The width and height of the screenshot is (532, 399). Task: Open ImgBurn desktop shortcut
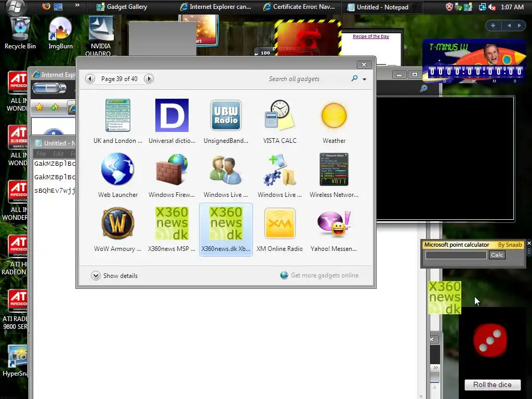coord(60,34)
